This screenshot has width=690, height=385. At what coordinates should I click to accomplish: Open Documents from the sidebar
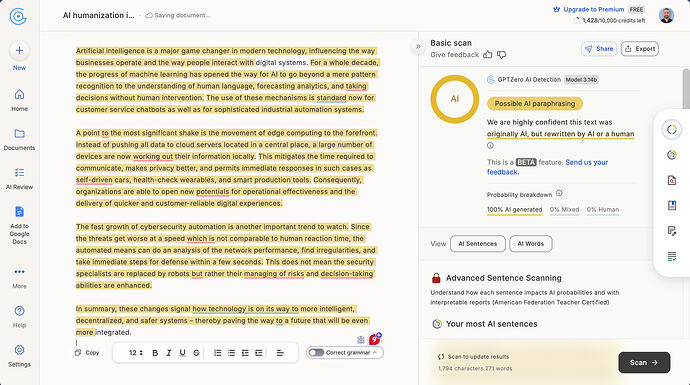click(x=19, y=139)
